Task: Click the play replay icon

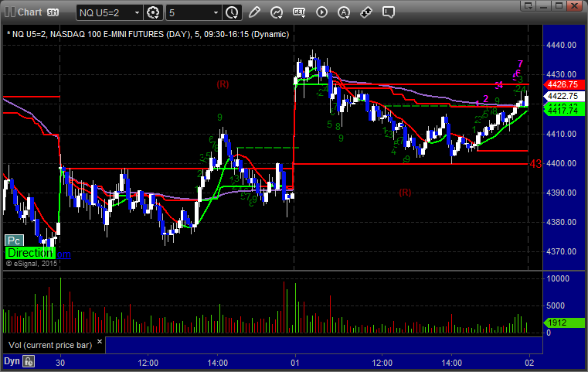Action: point(321,12)
